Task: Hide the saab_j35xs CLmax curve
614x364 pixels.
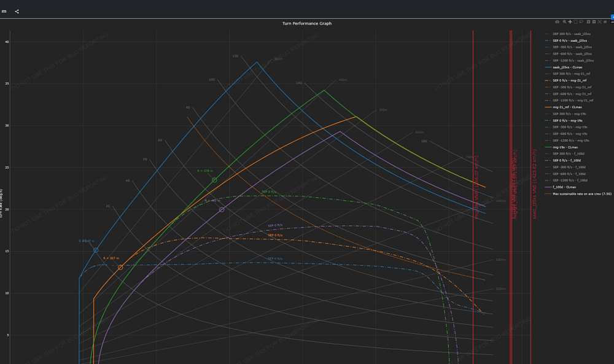Action: (564, 67)
